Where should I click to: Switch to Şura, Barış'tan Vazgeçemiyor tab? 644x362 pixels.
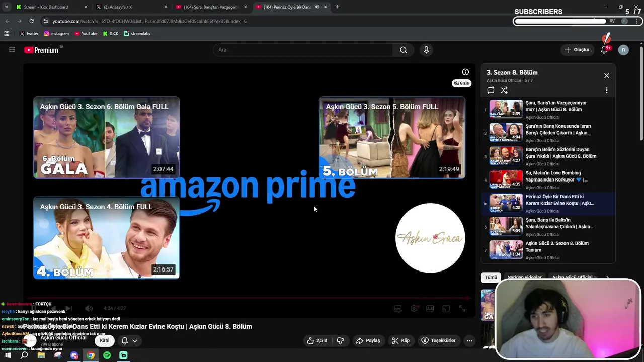coord(210,7)
